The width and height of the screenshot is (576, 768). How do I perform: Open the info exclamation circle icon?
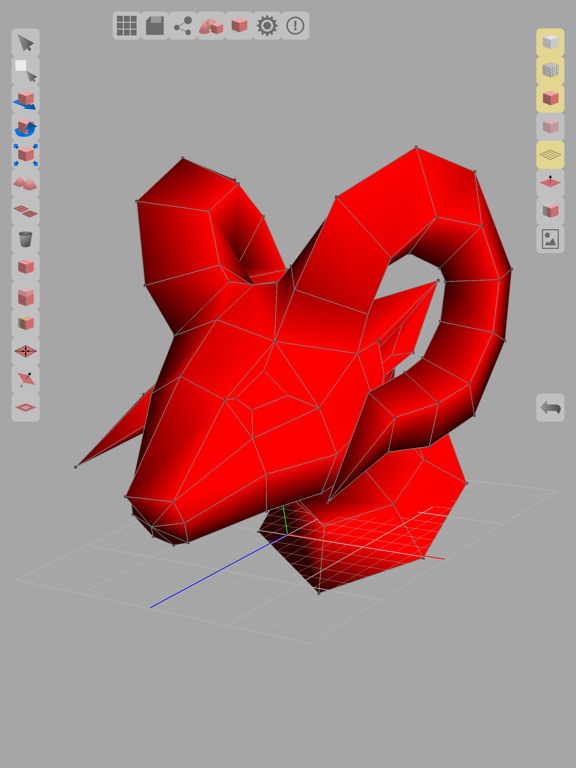tap(295, 25)
